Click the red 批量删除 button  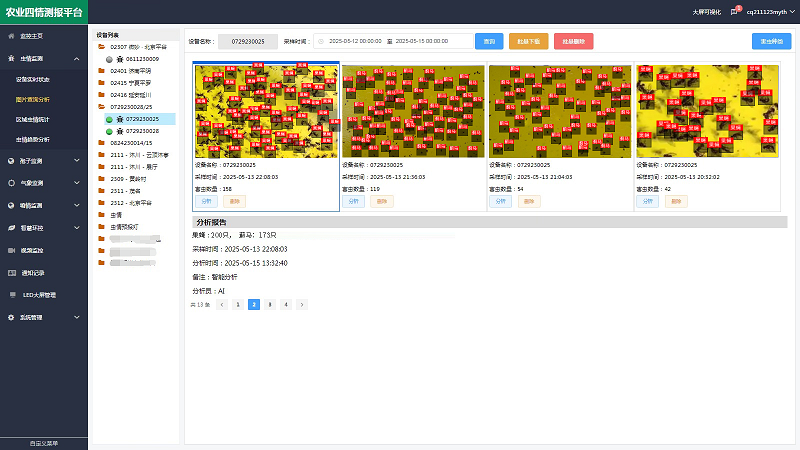point(573,41)
